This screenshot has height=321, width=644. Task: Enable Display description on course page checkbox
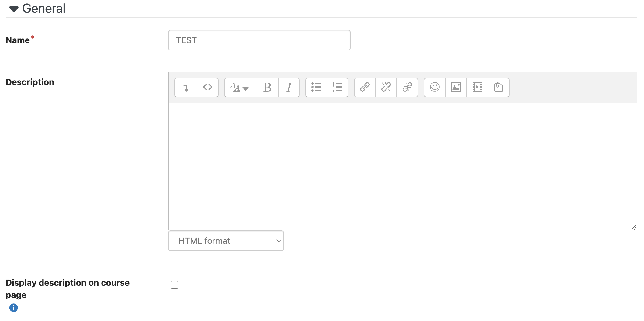coord(175,285)
